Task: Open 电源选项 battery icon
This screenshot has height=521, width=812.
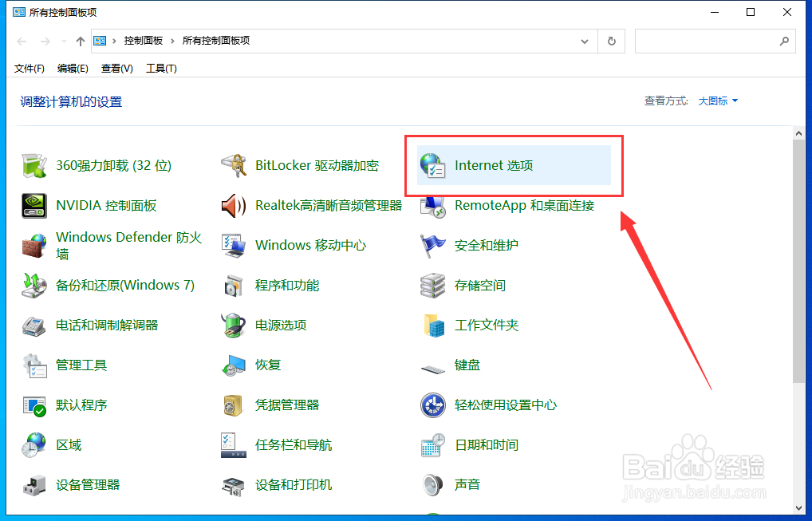Action: click(234, 326)
